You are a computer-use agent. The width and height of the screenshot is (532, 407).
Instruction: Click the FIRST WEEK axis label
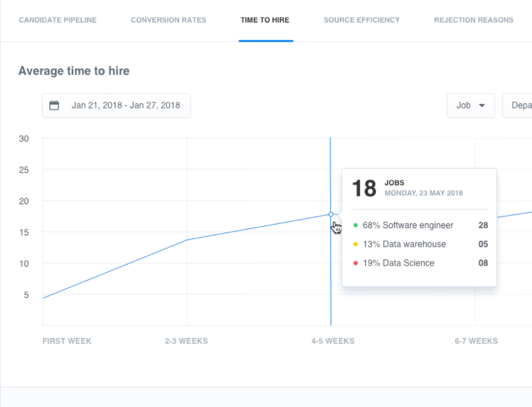pos(67,341)
